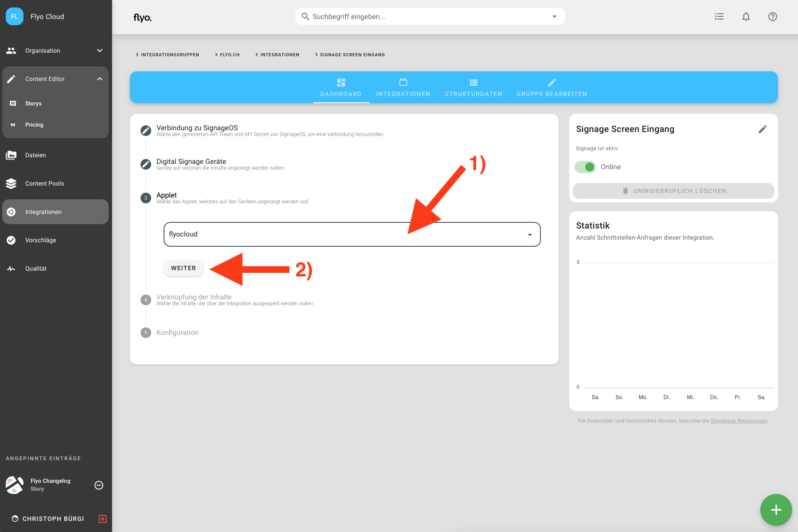Viewport: 798px width, 532px height.
Task: Click the Integrationen sidebar icon
Action: 11,212
